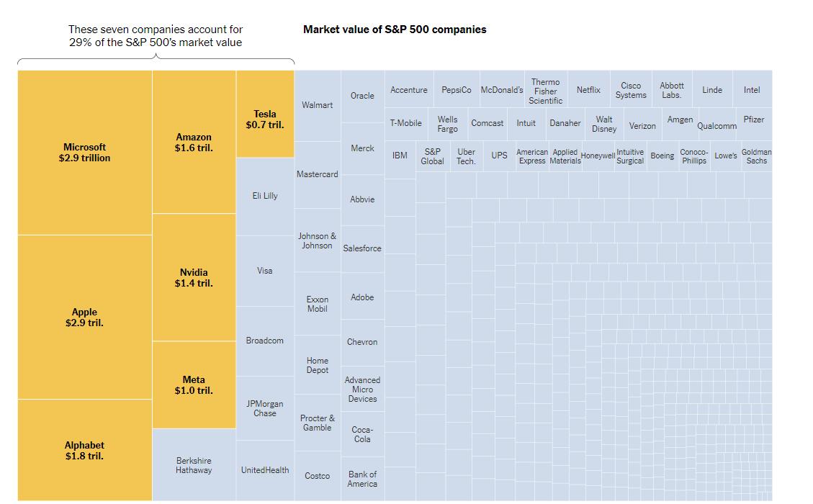The width and height of the screenshot is (813, 504).
Task: Select the Apple $2.9 tril. block
Action: tap(84, 317)
